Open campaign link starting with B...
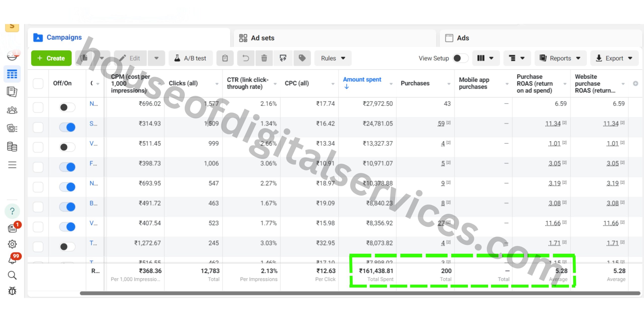Screen dimensions: 644x322 pos(93,203)
